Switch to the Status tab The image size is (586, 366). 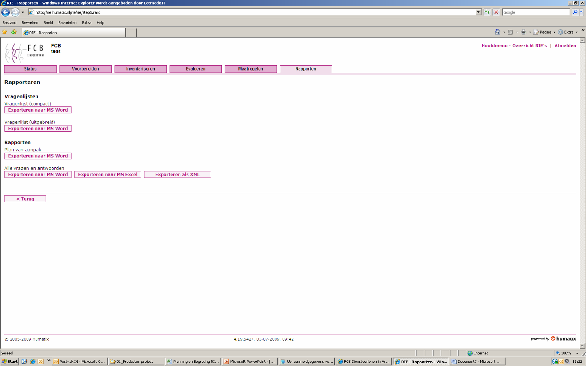point(30,69)
